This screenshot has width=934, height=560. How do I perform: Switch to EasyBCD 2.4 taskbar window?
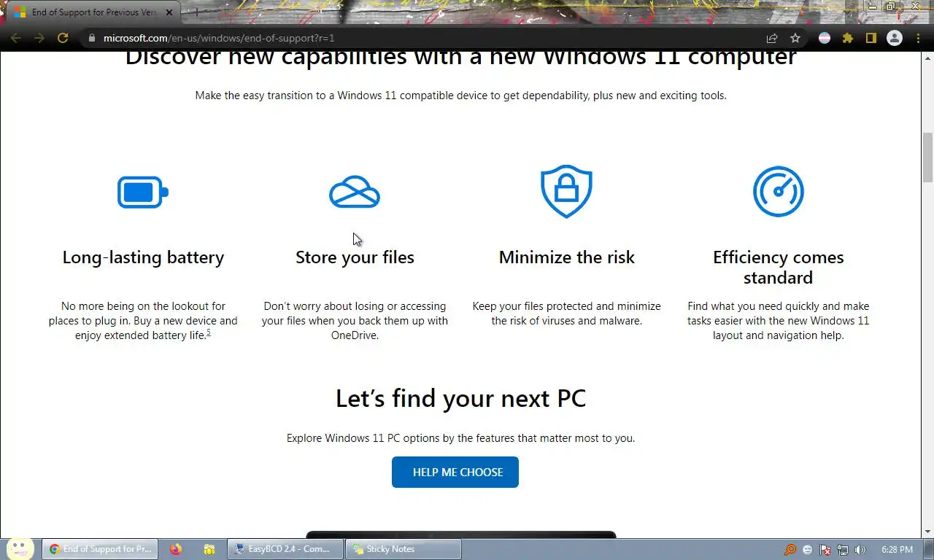[x=285, y=549]
